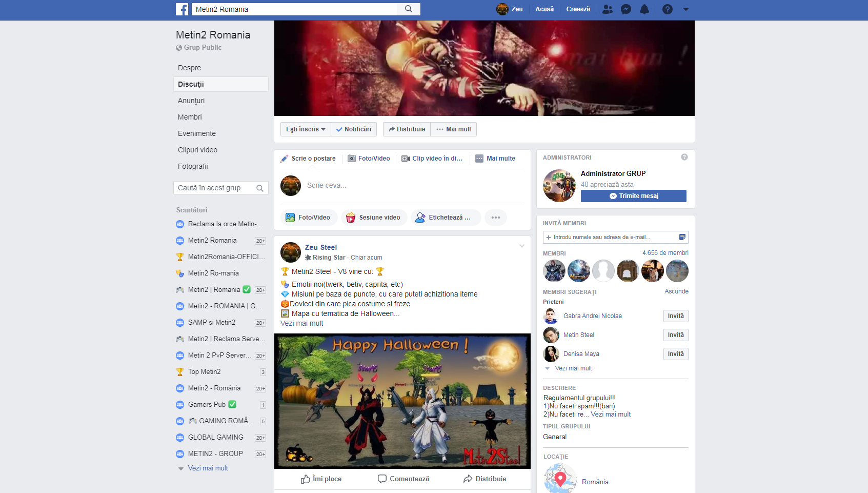Screen dimensions: 868x493
Task: Select Foto/Video composer tab
Action: coord(369,159)
